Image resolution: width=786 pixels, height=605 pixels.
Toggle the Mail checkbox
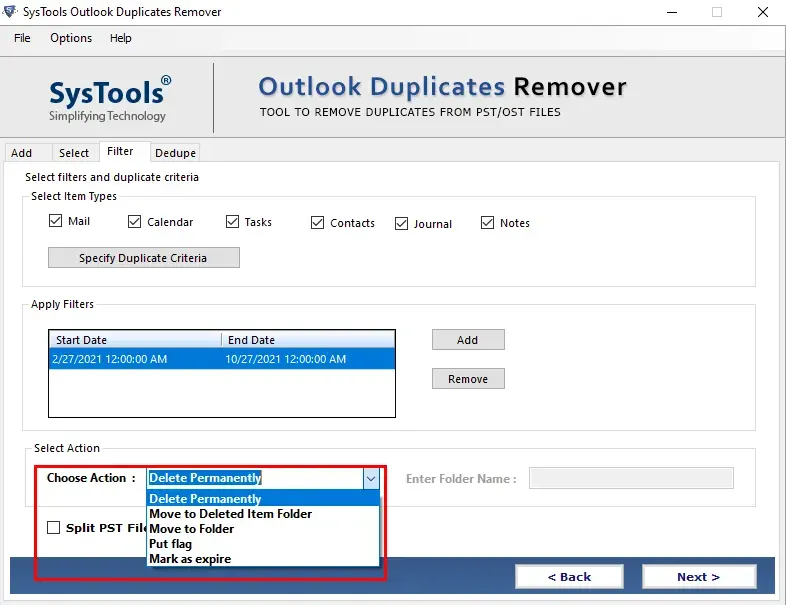[x=55, y=221]
